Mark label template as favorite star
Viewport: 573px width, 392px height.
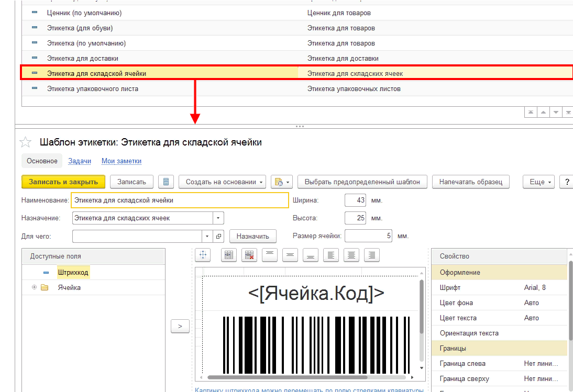pos(26,142)
